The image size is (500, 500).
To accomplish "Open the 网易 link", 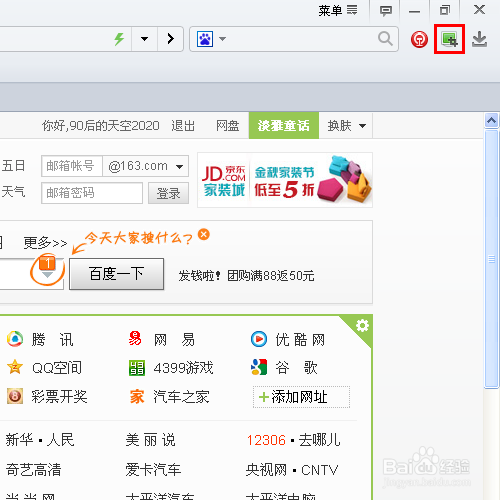I will tap(174, 340).
